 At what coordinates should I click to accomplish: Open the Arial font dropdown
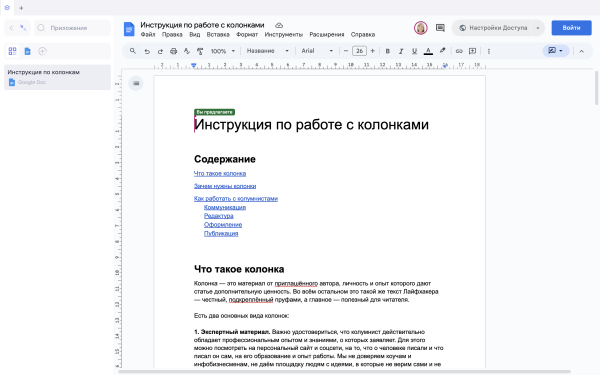coord(317,51)
